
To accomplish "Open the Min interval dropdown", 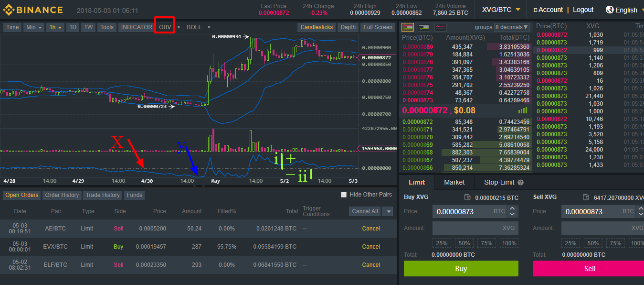I will point(34,27).
